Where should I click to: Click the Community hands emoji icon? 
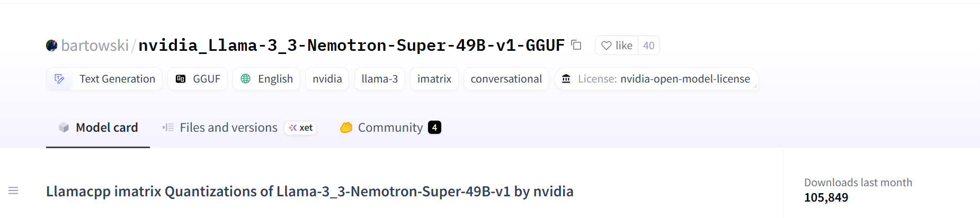pyautogui.click(x=346, y=128)
